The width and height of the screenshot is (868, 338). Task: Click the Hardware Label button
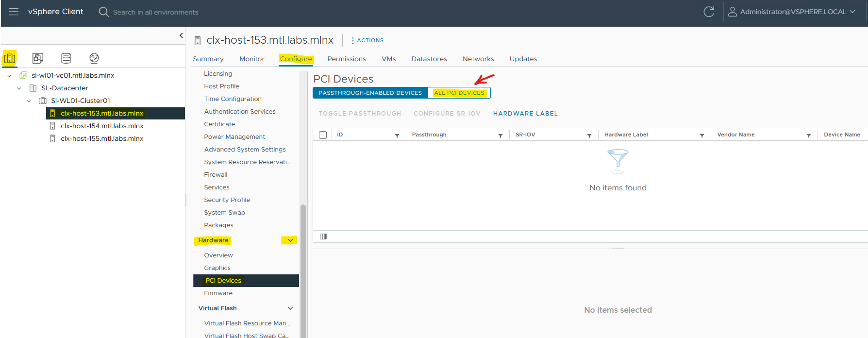tap(525, 114)
